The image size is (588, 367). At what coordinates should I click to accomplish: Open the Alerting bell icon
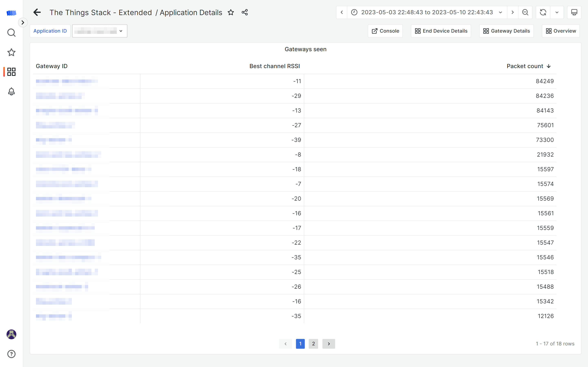[x=11, y=92]
